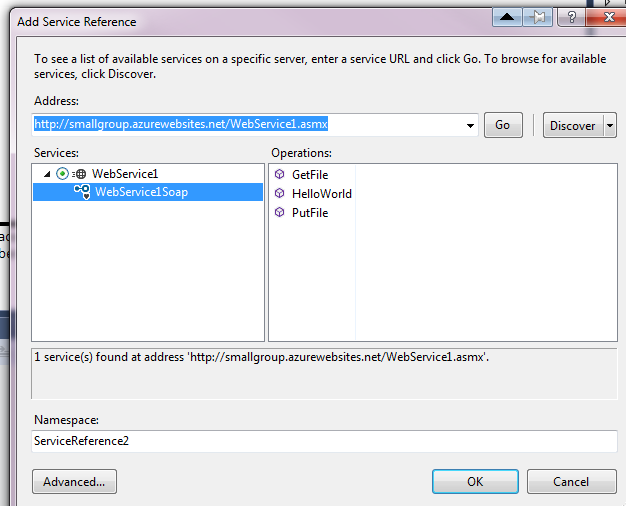Click the GetFile operation cube icon
This screenshot has width=626, height=506.
pyautogui.click(x=279, y=174)
